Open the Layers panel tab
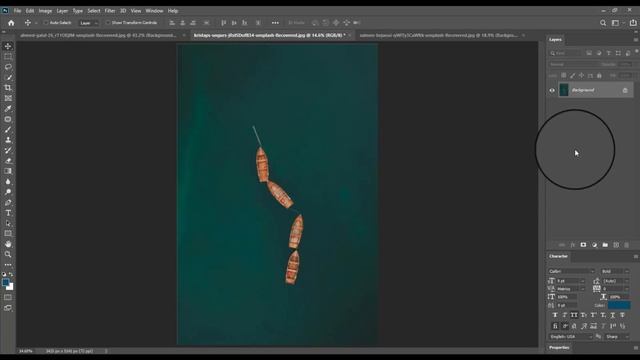 click(x=555, y=40)
